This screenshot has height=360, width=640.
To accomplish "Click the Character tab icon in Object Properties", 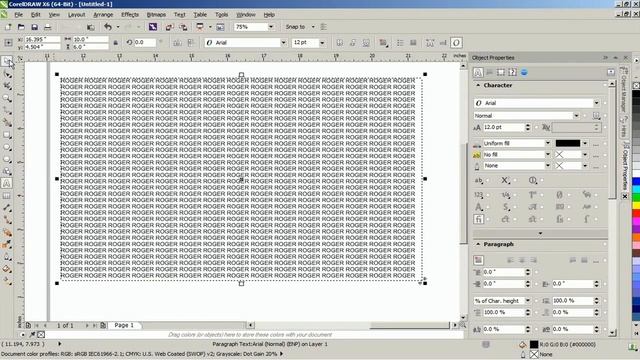I will pos(478,72).
